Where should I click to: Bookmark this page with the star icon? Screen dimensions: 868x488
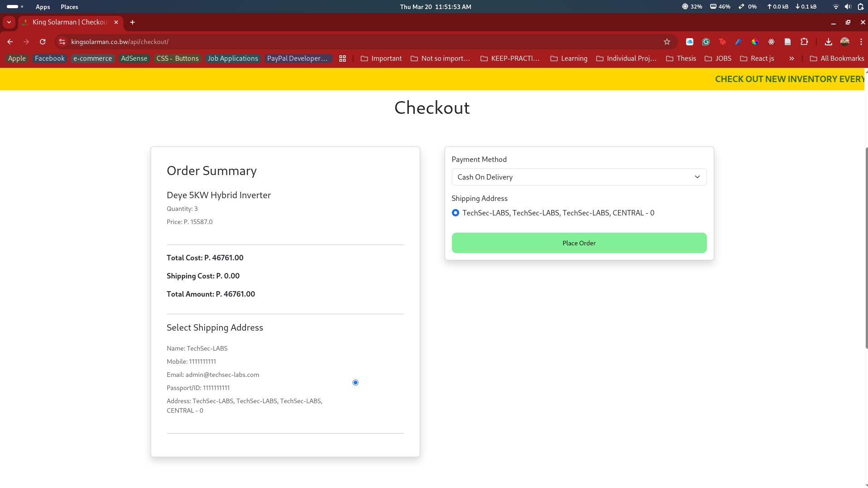pos(667,42)
